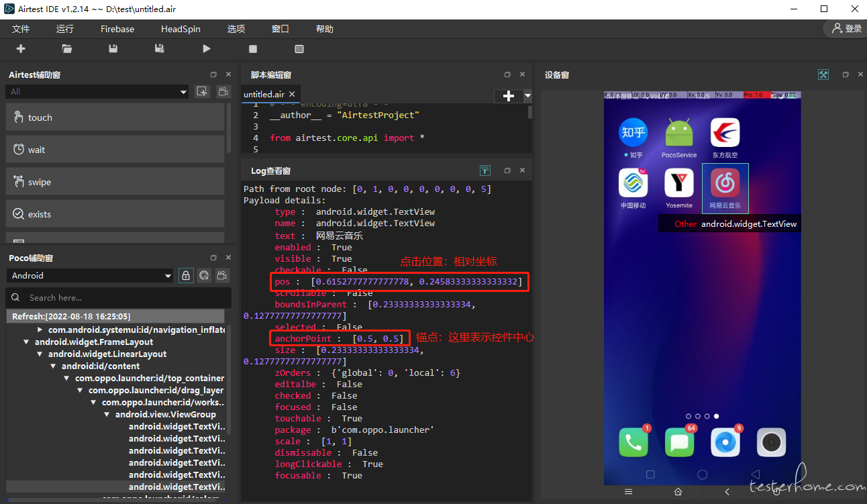Toggle the Poco lock inspect button
The height and width of the screenshot is (504, 867).
(x=186, y=275)
